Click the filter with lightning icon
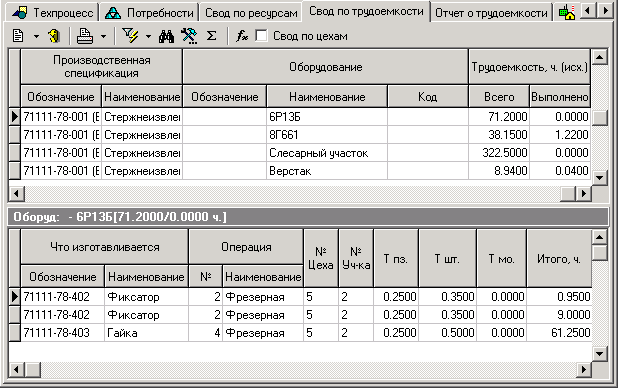This screenshot has height=388, width=618. click(x=130, y=36)
